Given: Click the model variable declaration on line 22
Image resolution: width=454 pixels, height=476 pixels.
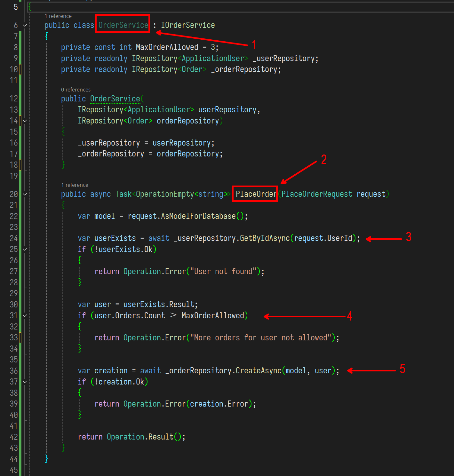Looking at the screenshot, I should [105, 216].
